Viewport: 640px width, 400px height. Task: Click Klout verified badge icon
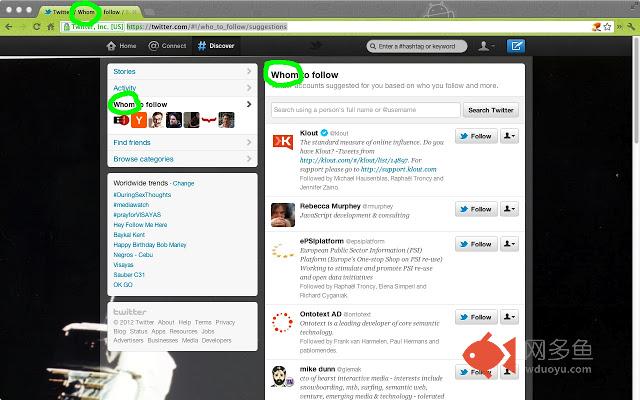324,133
